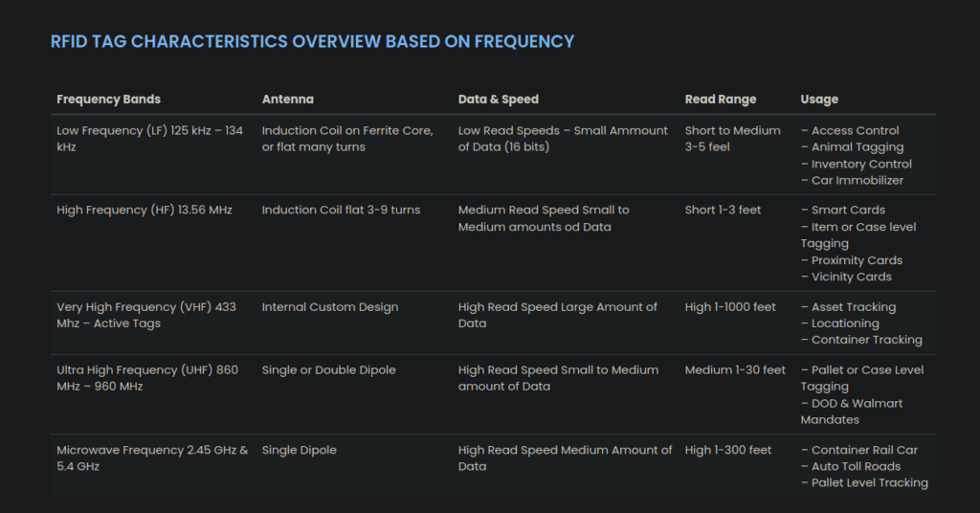Viewport: 980px width, 513px height.
Task: Click the Animal Tagging usage entry
Action: tap(853, 146)
